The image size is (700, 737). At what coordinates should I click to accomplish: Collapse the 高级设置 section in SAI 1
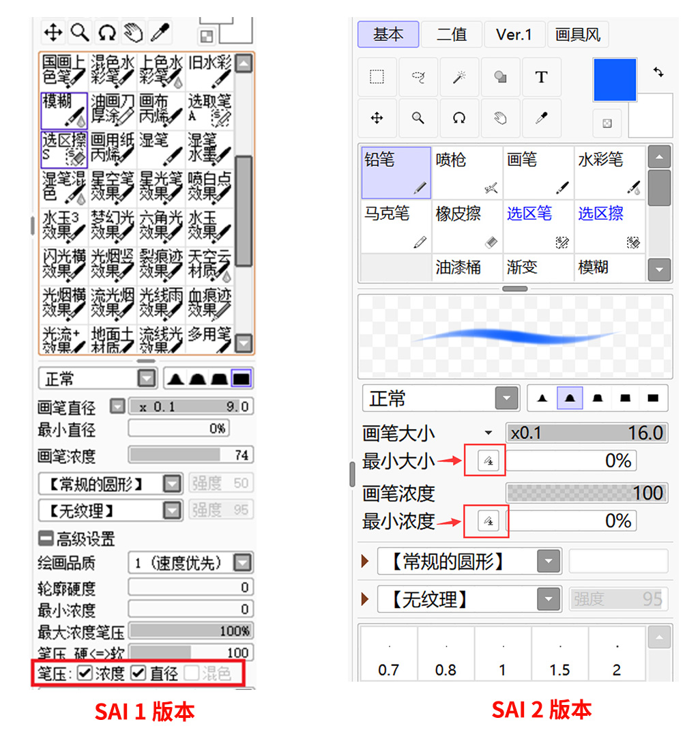[46, 538]
